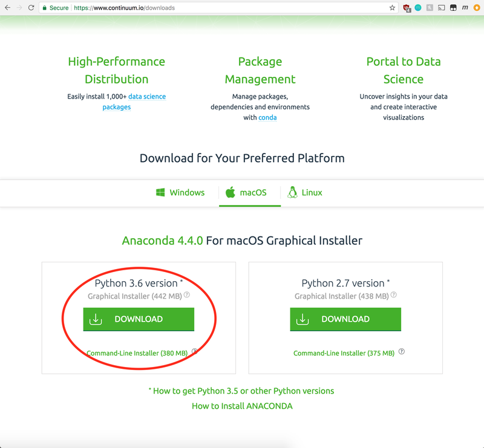Open the red shield extension icon

click(407, 8)
